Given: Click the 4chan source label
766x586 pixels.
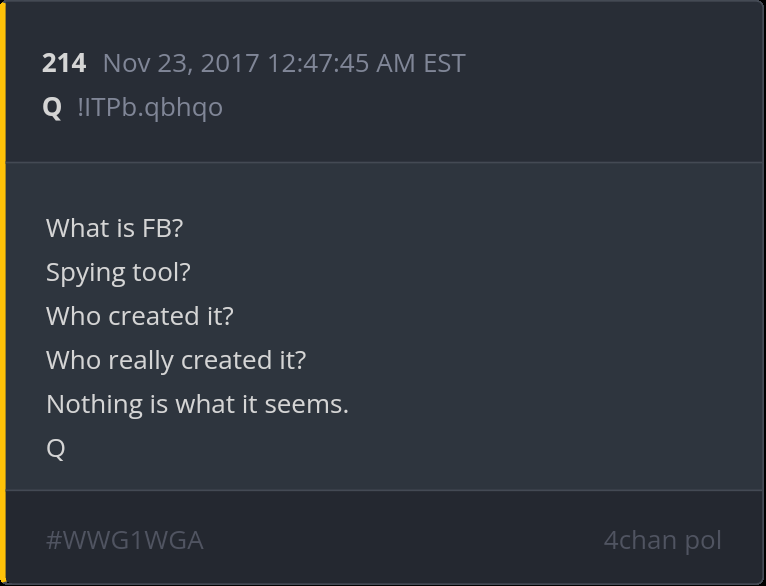Looking at the screenshot, I should (x=639, y=540).
